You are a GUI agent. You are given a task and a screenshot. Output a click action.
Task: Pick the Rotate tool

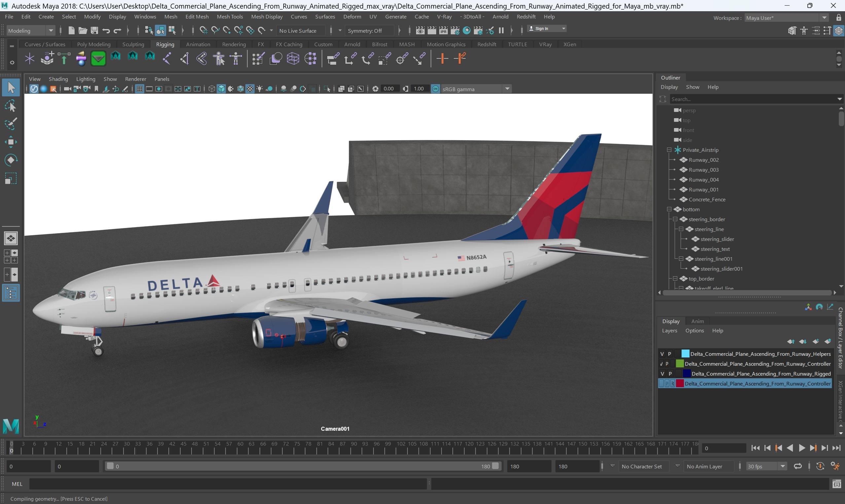point(11,160)
